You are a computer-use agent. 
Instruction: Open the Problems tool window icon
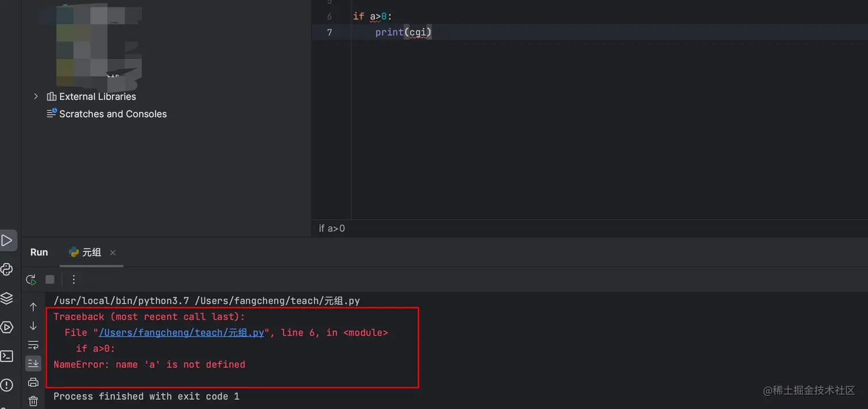click(7, 385)
